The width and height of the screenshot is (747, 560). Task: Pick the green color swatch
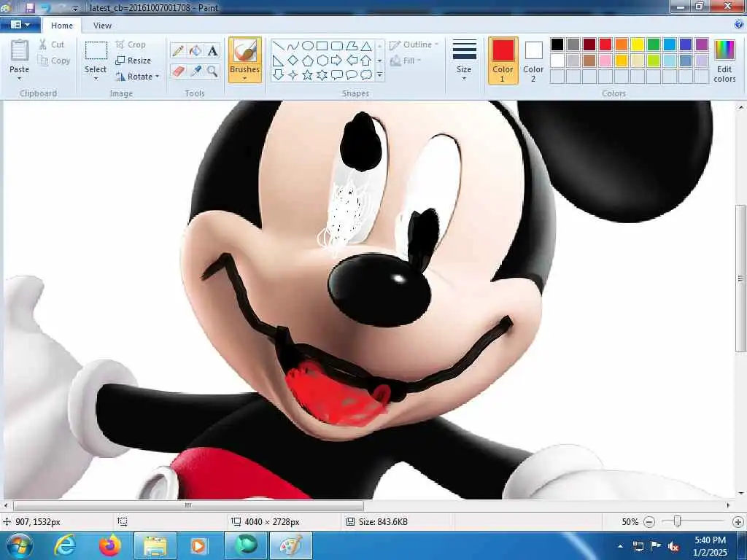pos(654,44)
